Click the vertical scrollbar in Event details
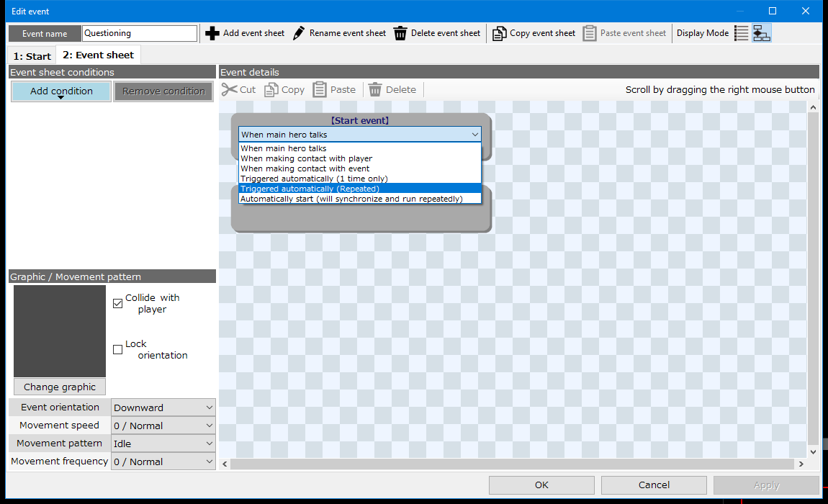The height and width of the screenshot is (504, 828). point(813,279)
